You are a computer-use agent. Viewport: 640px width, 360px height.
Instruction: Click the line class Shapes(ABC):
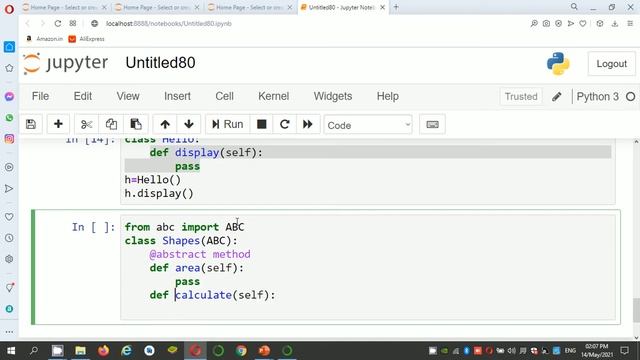pos(181,240)
